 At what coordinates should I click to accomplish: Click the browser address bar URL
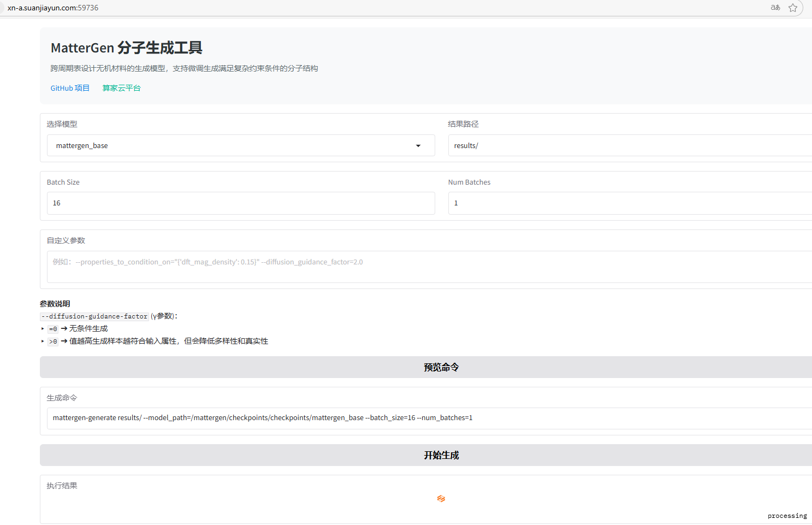point(53,8)
